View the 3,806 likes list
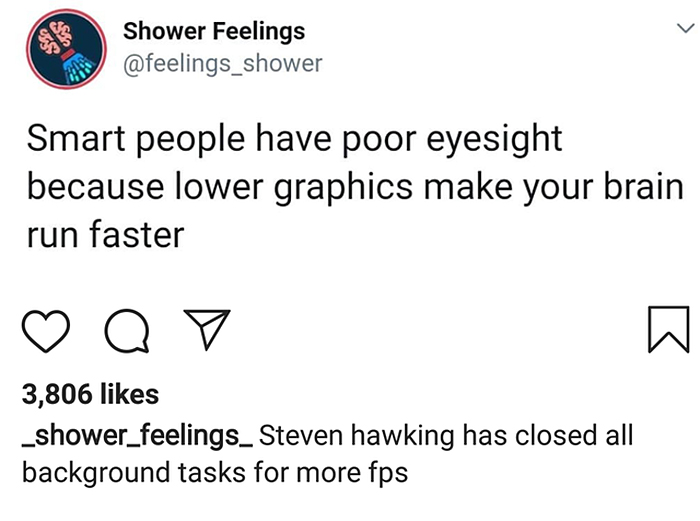700x521 pixels. point(90,395)
